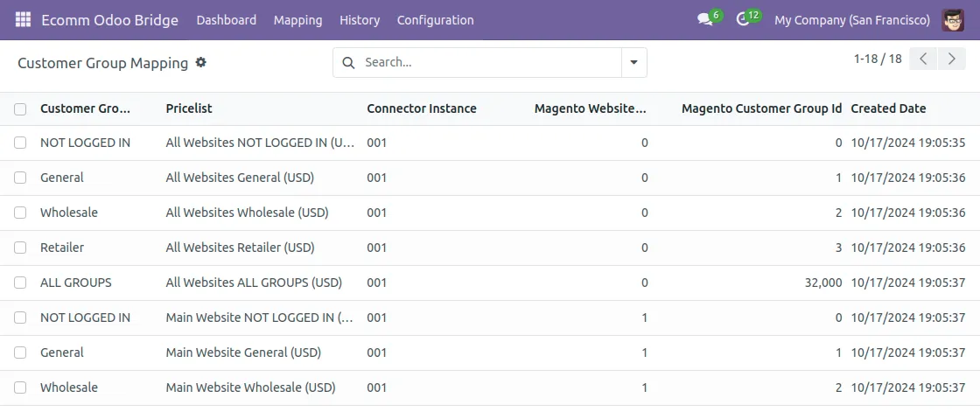
Task: Open the Dashboard menu
Action: (x=227, y=20)
